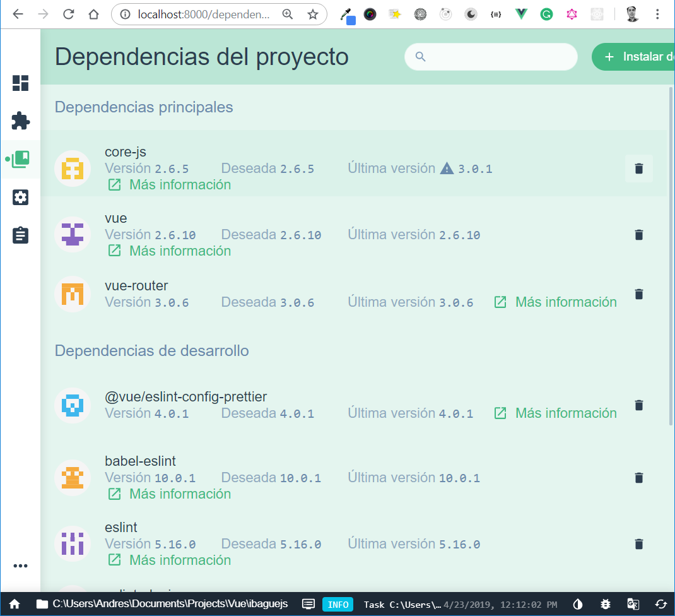Click the babel-eslint package avatar
Image resolution: width=675 pixels, height=616 pixels.
click(73, 478)
